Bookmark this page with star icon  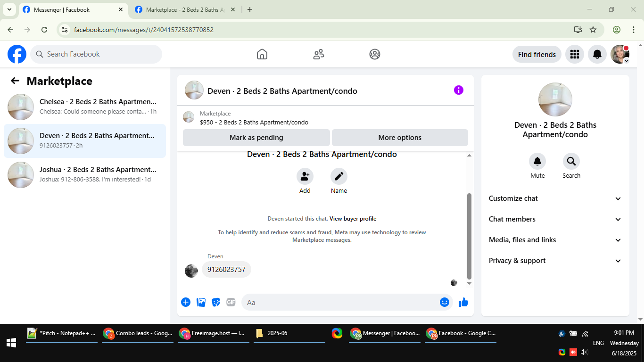593,30
